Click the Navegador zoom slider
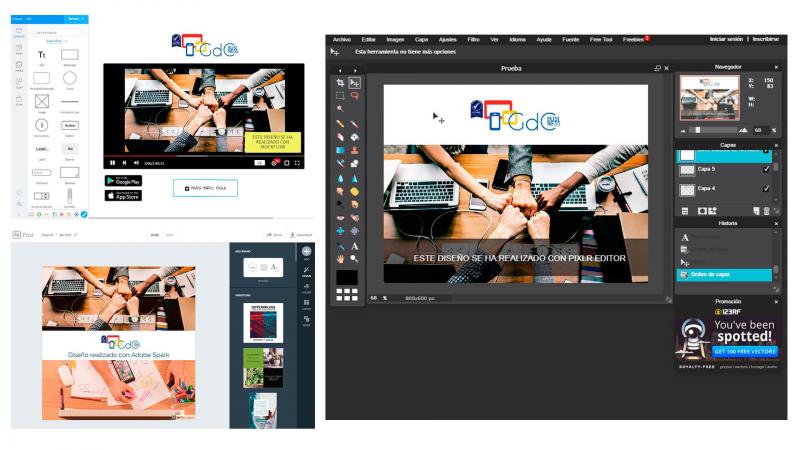This screenshot has width=800, height=450. coord(714,130)
